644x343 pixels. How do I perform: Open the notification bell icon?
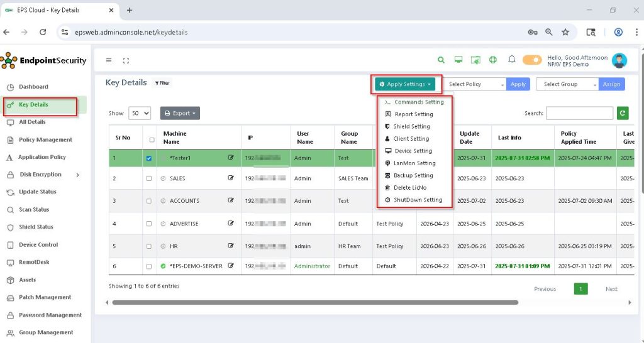511,60
